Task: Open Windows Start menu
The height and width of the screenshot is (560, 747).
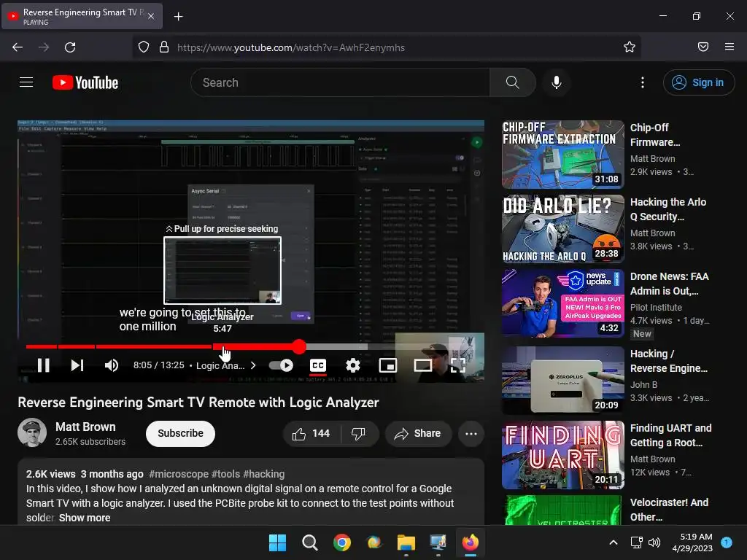Action: tap(277, 542)
